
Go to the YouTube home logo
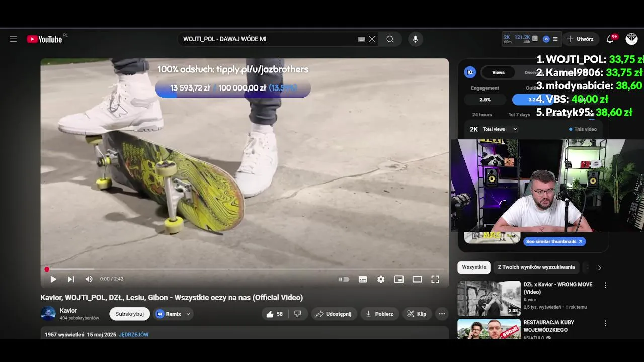44,39
